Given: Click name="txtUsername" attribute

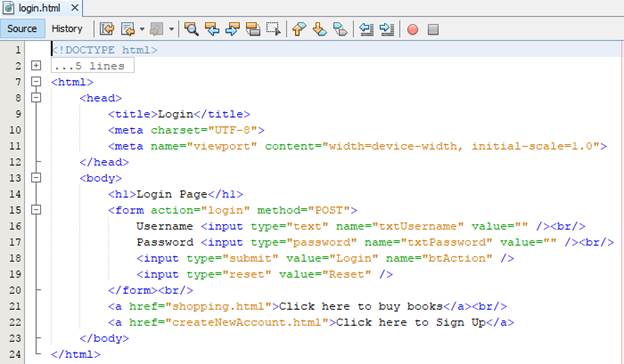Looking at the screenshot, I should pyautogui.click(x=400, y=226).
